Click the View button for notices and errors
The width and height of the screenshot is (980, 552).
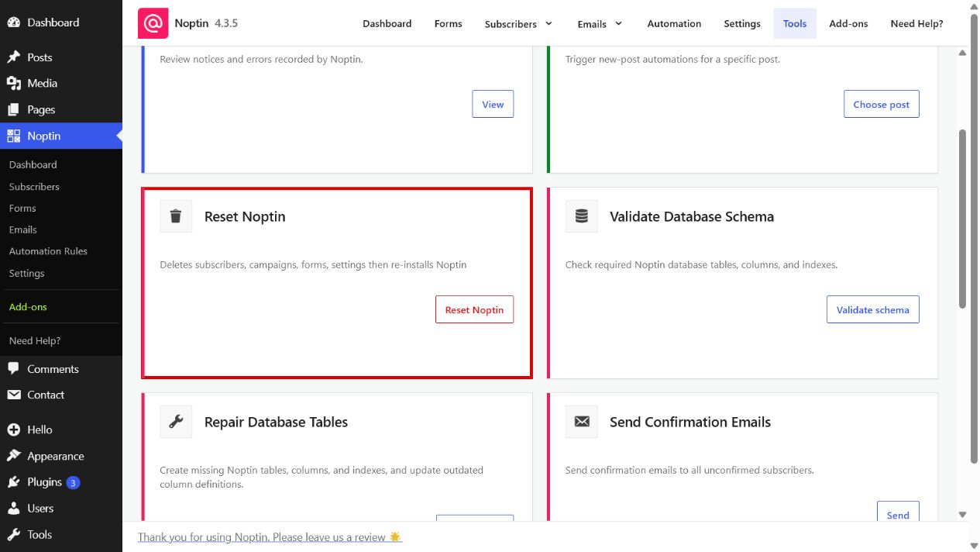coord(493,104)
